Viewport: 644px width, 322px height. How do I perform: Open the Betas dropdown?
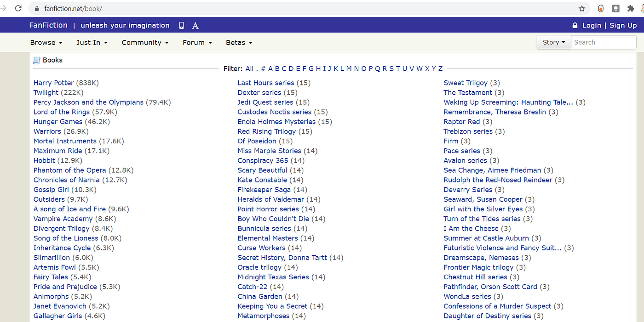239,42
